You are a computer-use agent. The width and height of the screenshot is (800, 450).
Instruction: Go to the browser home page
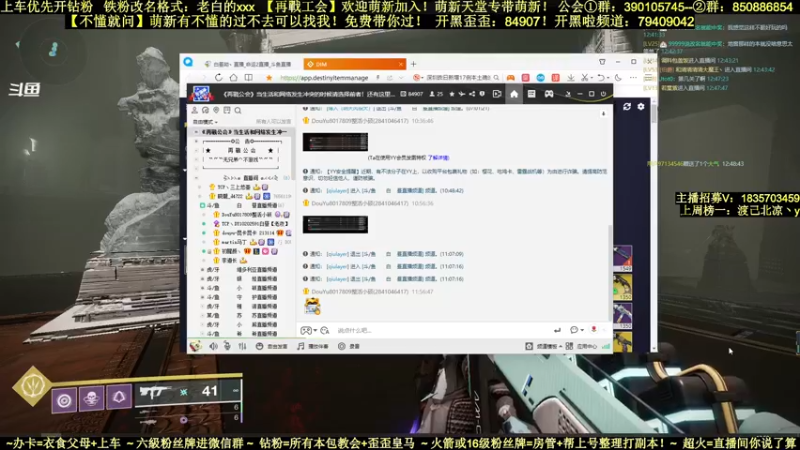click(x=233, y=78)
